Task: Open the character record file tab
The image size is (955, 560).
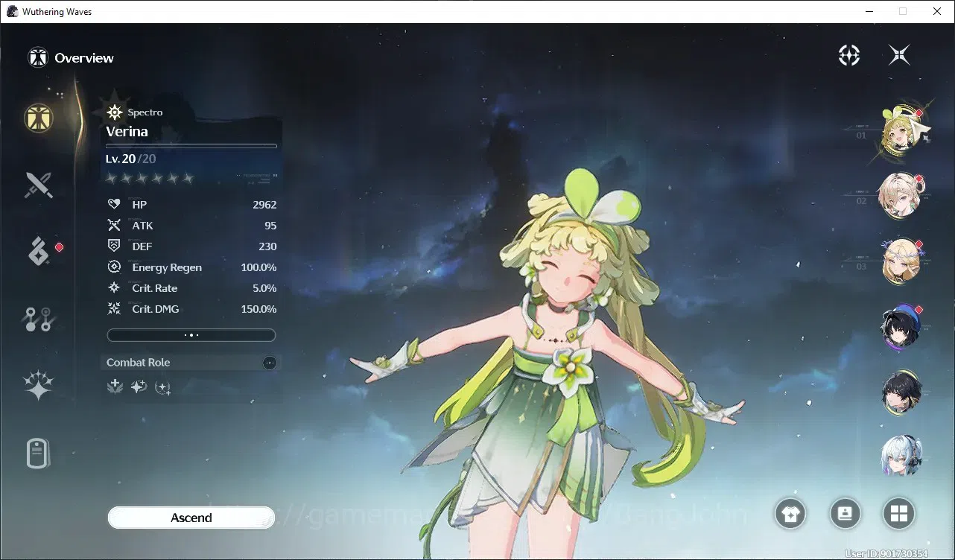Action: click(x=38, y=453)
